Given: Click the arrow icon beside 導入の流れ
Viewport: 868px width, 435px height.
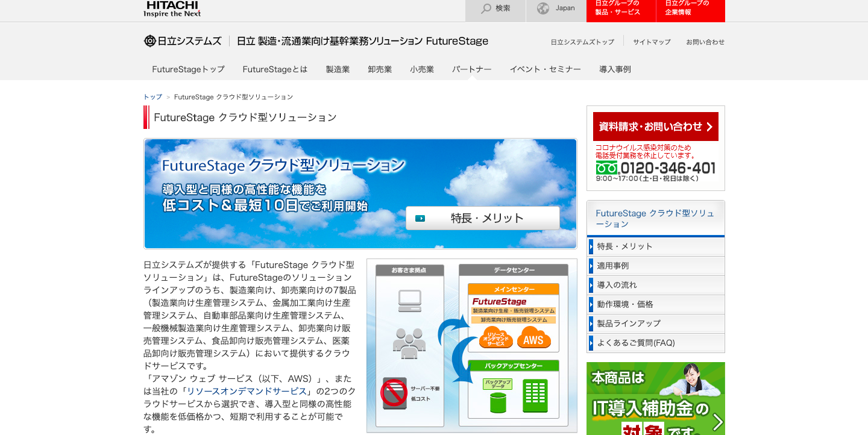Looking at the screenshot, I should [591, 285].
